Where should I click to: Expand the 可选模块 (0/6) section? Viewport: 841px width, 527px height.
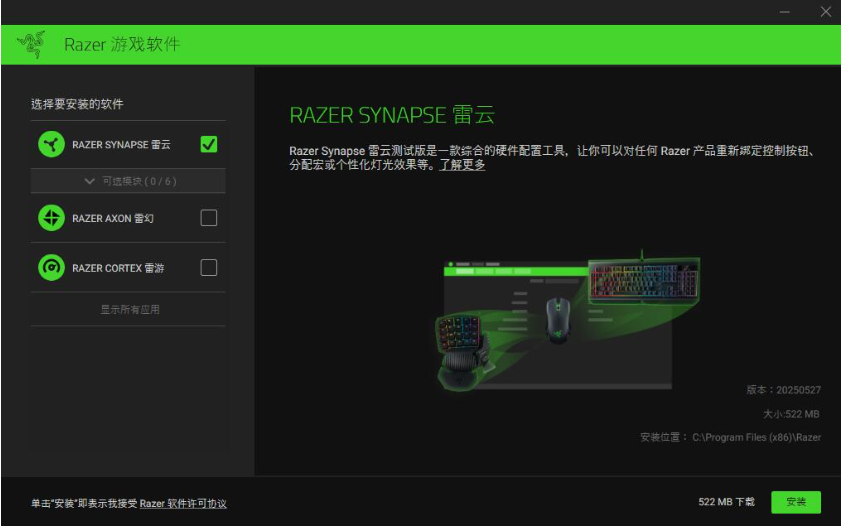click(128, 181)
